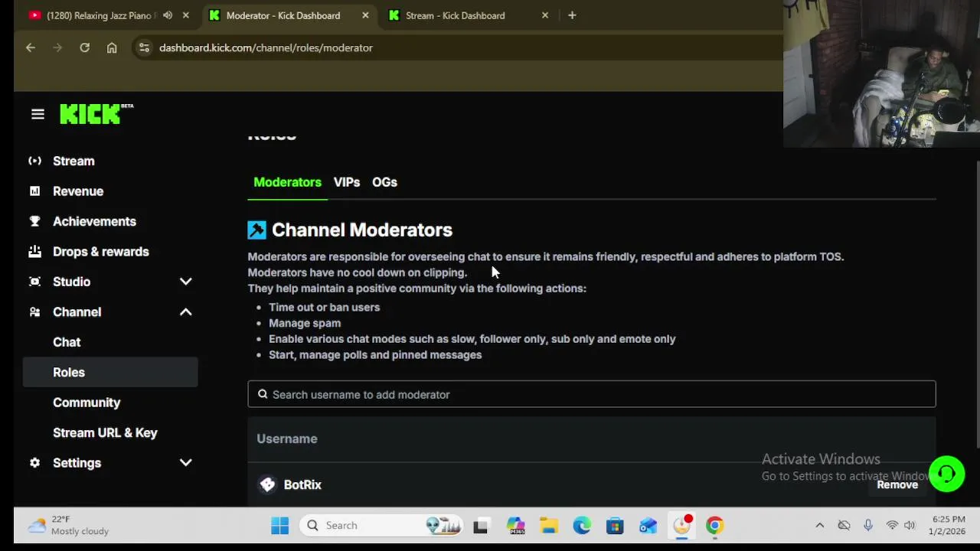Screen dimensions: 980x551
Task: Click the Settings gear icon
Action: (34, 463)
